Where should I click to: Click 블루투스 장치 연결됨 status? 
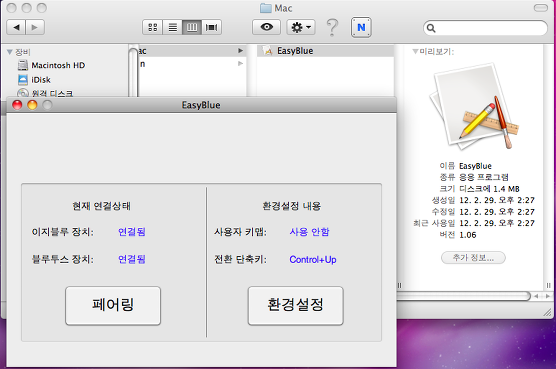point(132,259)
